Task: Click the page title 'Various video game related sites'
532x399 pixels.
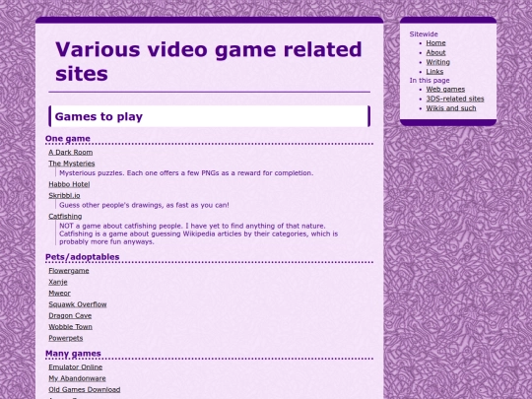Action: tap(209, 61)
